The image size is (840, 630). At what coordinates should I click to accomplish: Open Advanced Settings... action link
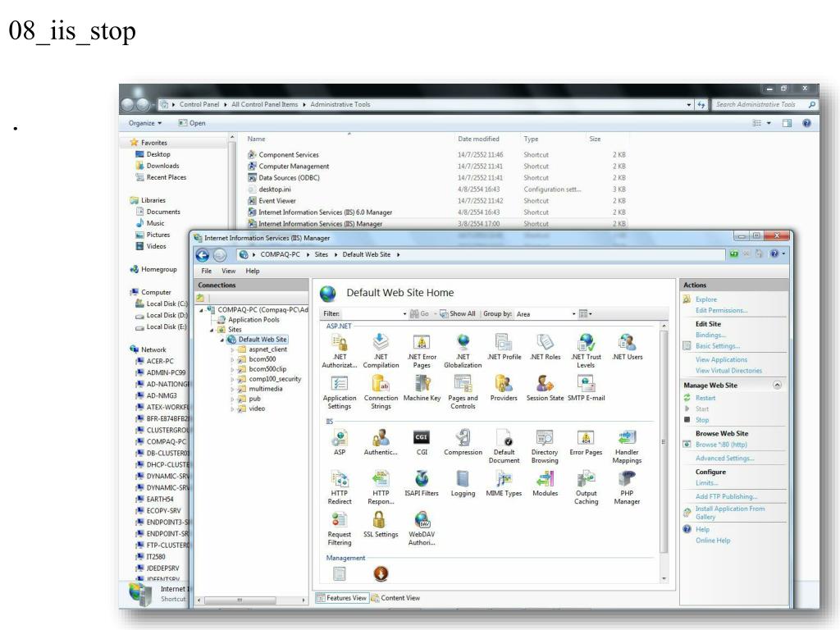(725, 459)
